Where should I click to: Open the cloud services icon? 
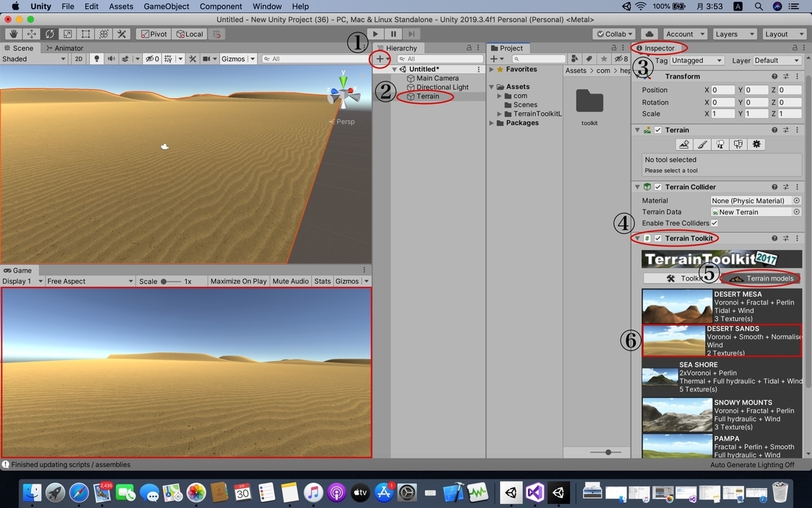(x=650, y=34)
